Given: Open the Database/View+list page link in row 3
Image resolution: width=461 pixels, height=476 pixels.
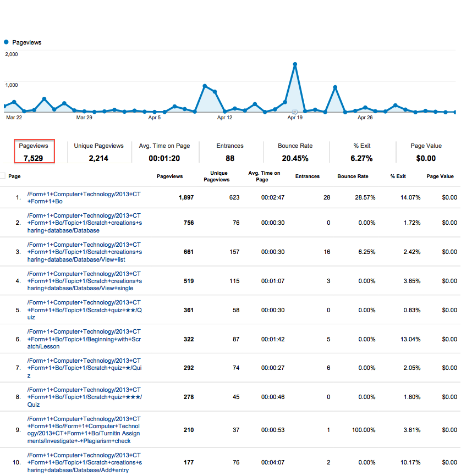Looking at the screenshot, I should [x=84, y=252].
